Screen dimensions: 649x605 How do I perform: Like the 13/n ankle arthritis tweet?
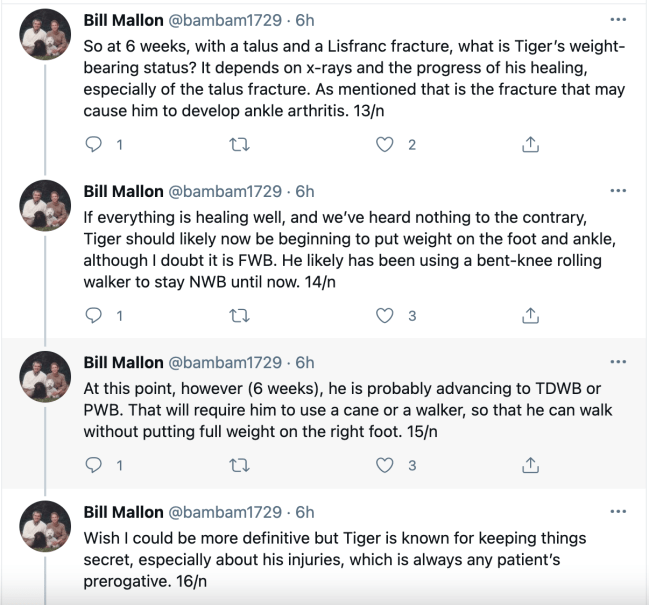(x=384, y=145)
